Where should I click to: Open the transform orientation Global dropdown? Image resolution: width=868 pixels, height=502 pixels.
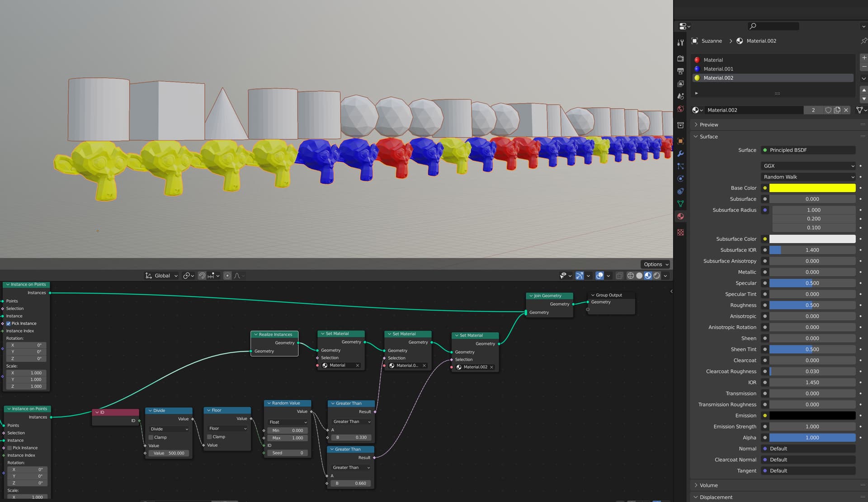161,276
